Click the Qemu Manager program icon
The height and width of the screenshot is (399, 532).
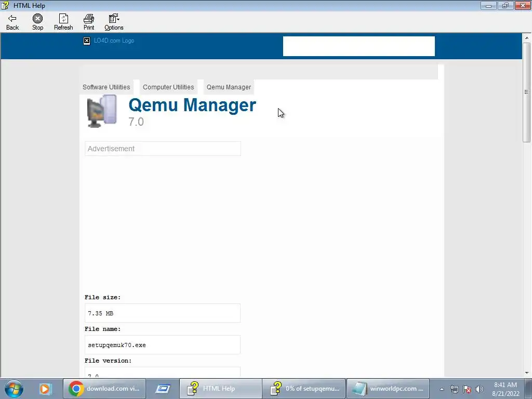(101, 111)
